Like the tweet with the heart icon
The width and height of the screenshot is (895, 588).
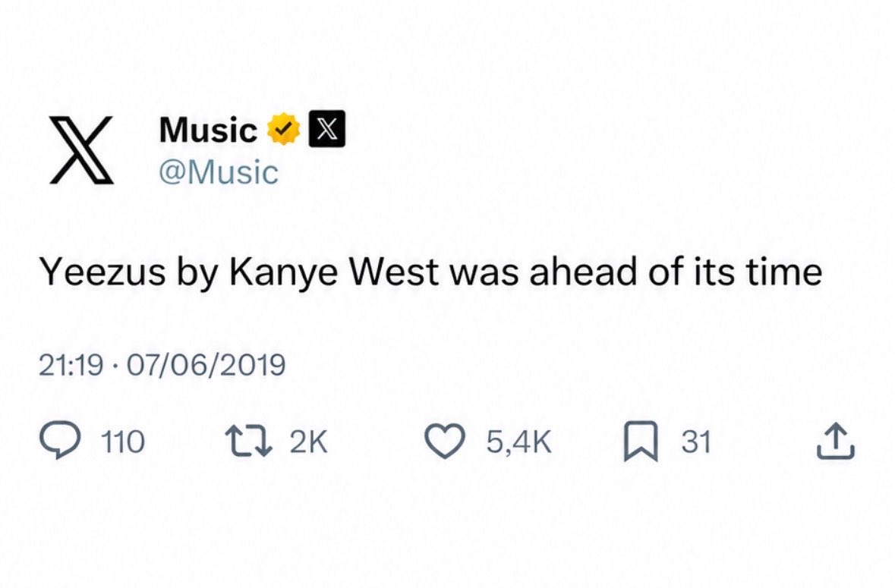445,442
